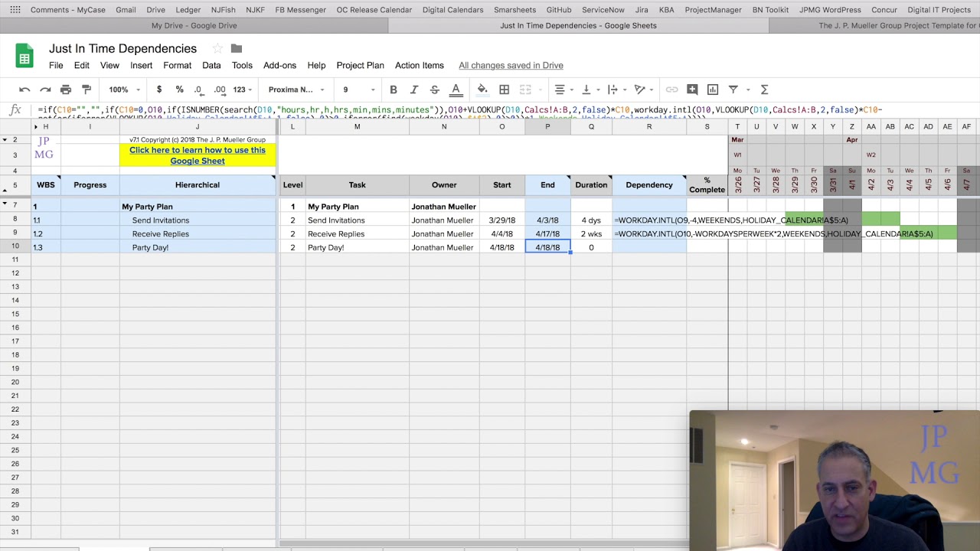Open GitHub bookmark

(x=558, y=10)
